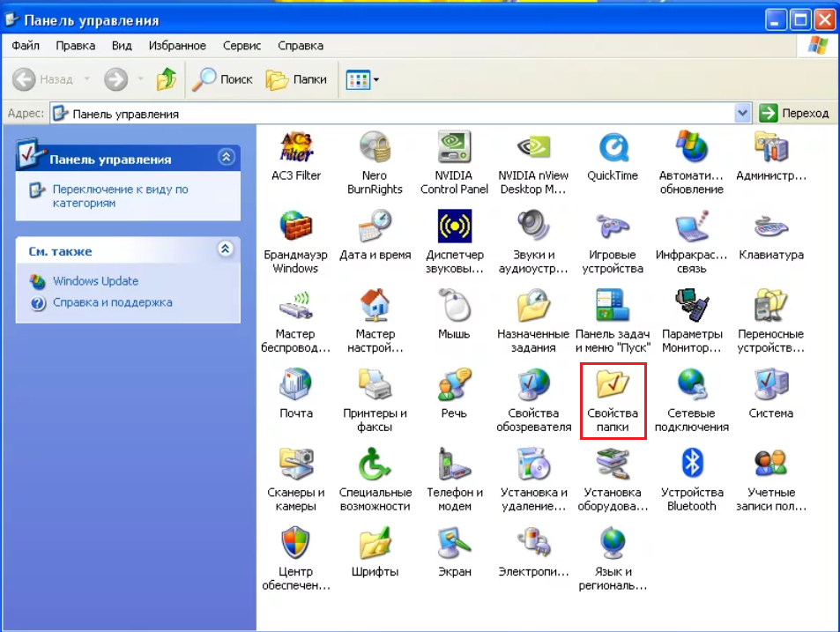Open Мастер настройки сети icon
Screen dimensions: 840x632
pos(375,322)
